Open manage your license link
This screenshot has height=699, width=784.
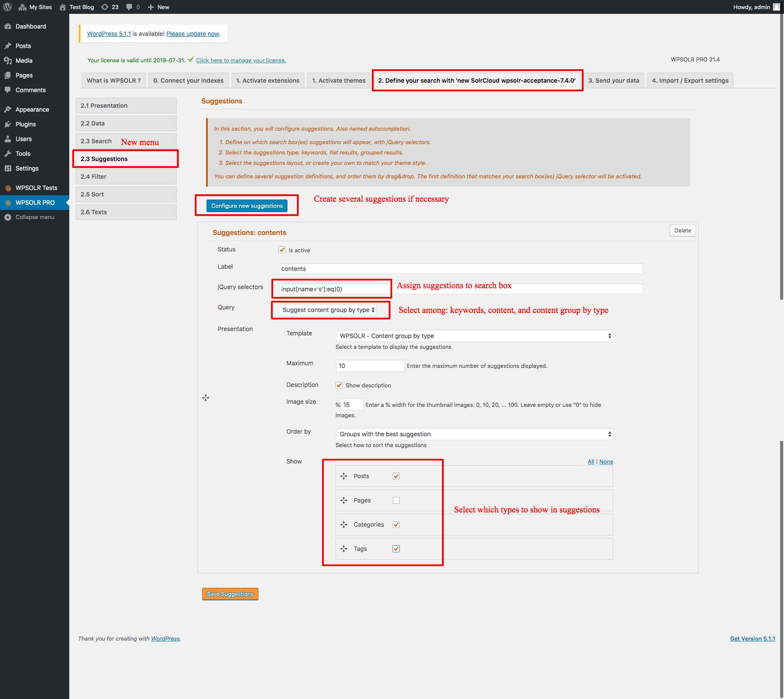tap(241, 61)
